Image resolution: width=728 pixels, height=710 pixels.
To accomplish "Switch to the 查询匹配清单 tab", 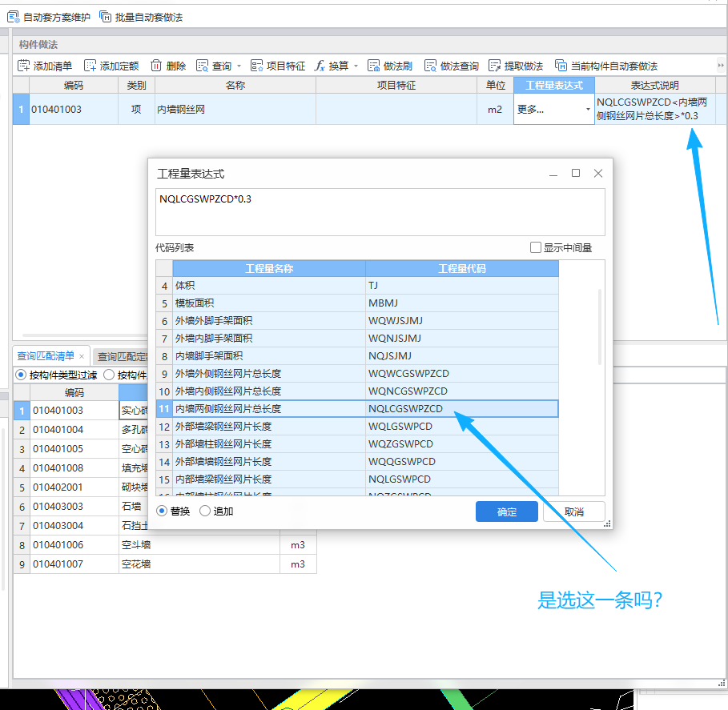I will pyautogui.click(x=46, y=356).
